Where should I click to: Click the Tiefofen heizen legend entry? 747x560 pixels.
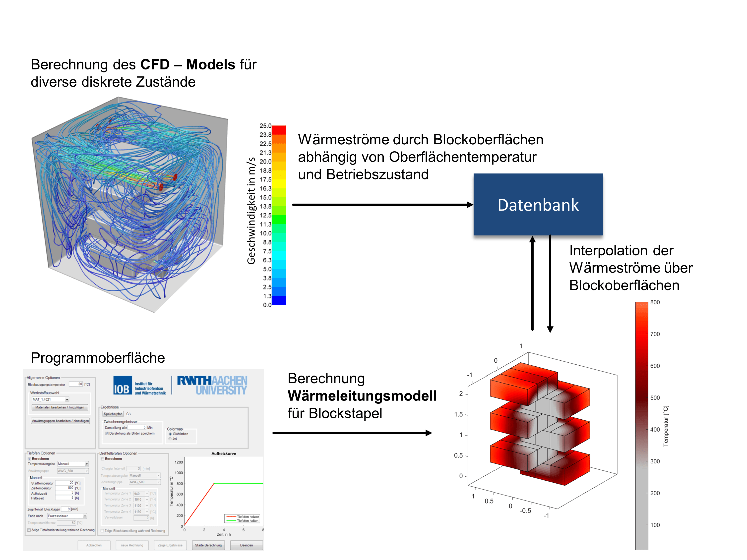click(x=243, y=516)
